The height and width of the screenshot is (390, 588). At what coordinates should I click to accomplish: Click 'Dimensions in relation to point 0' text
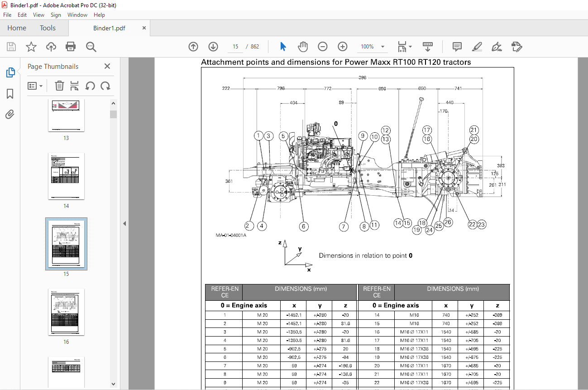[x=366, y=255]
